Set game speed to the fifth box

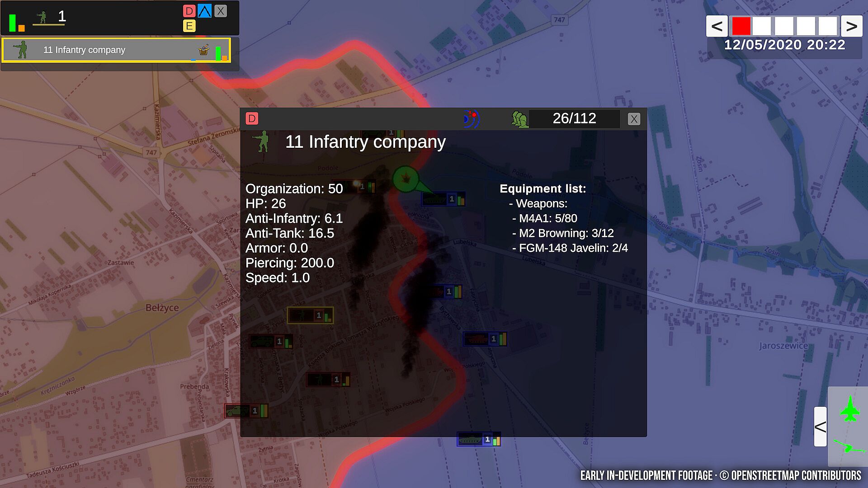pyautogui.click(x=827, y=26)
